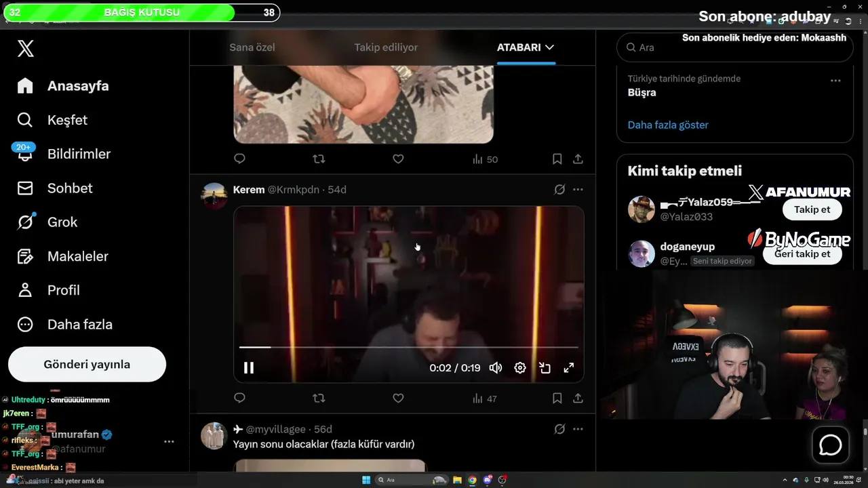The height and width of the screenshot is (488, 868).
Task: Open @myvillagee profile avatar
Action: [x=214, y=436]
